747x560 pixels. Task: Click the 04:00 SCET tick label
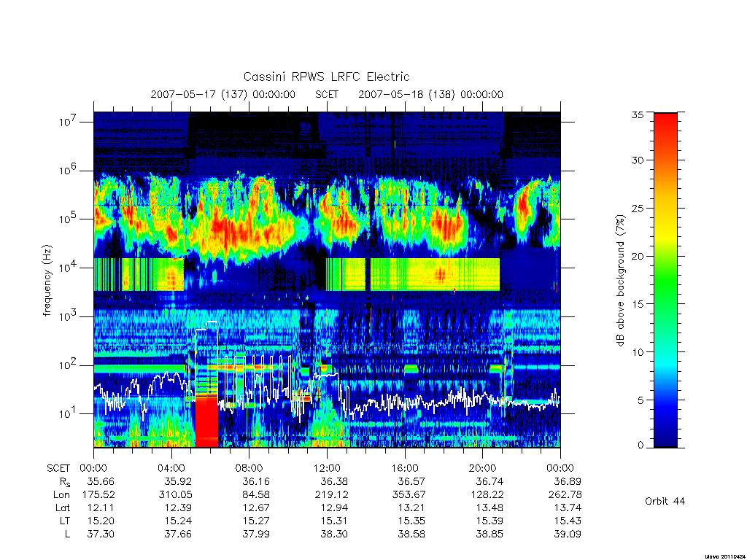click(x=171, y=468)
